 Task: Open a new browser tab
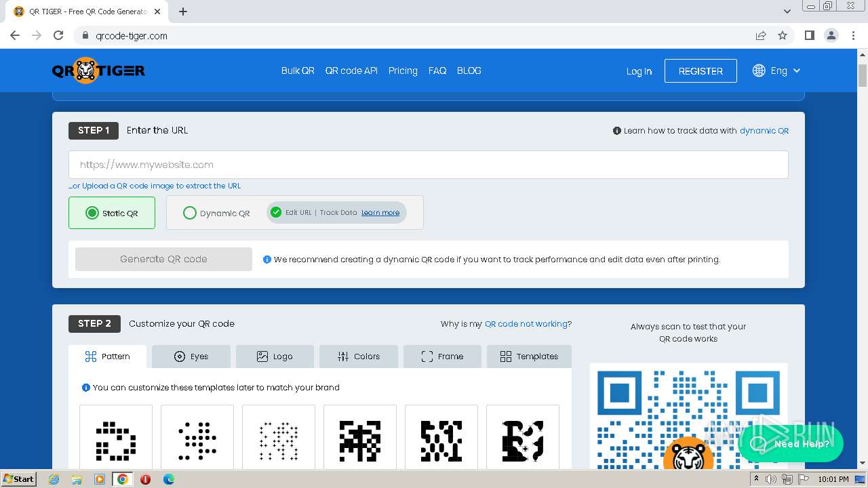[183, 12]
